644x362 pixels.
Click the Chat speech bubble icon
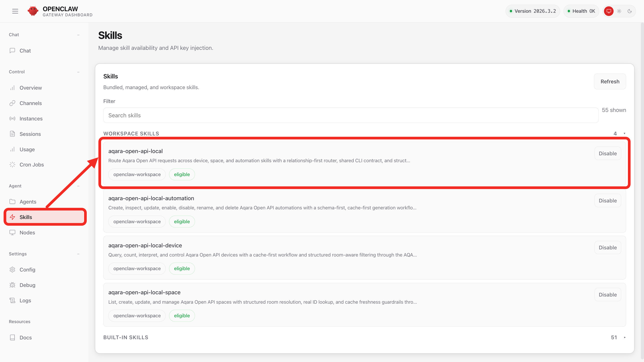[x=12, y=51]
